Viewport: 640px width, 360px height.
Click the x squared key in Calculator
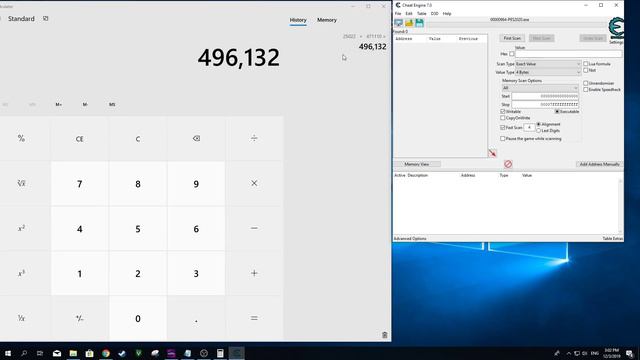[21, 228]
